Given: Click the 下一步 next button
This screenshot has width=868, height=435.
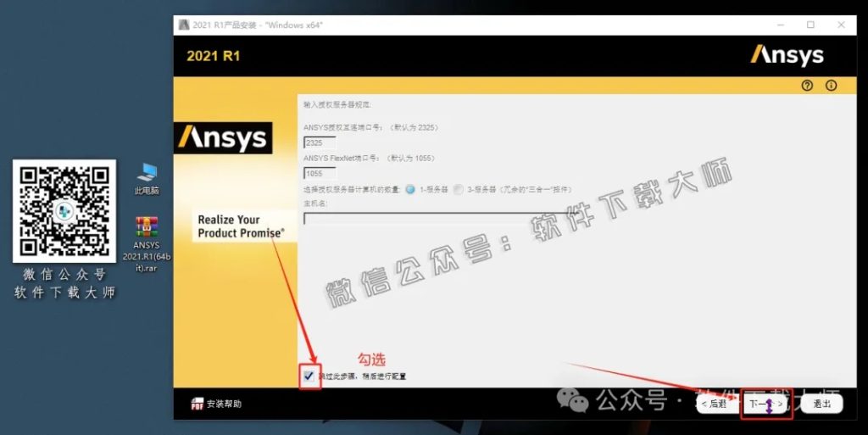Looking at the screenshot, I should pos(766,404).
